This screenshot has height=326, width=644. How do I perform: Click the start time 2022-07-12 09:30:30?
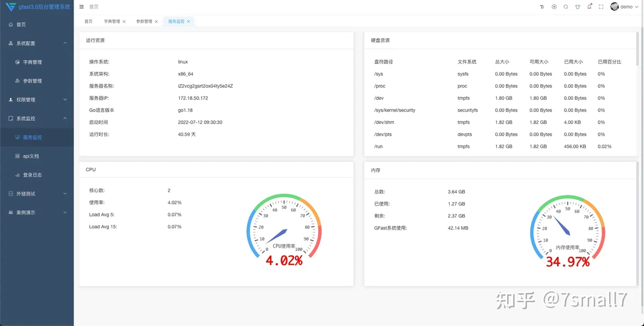(x=200, y=122)
